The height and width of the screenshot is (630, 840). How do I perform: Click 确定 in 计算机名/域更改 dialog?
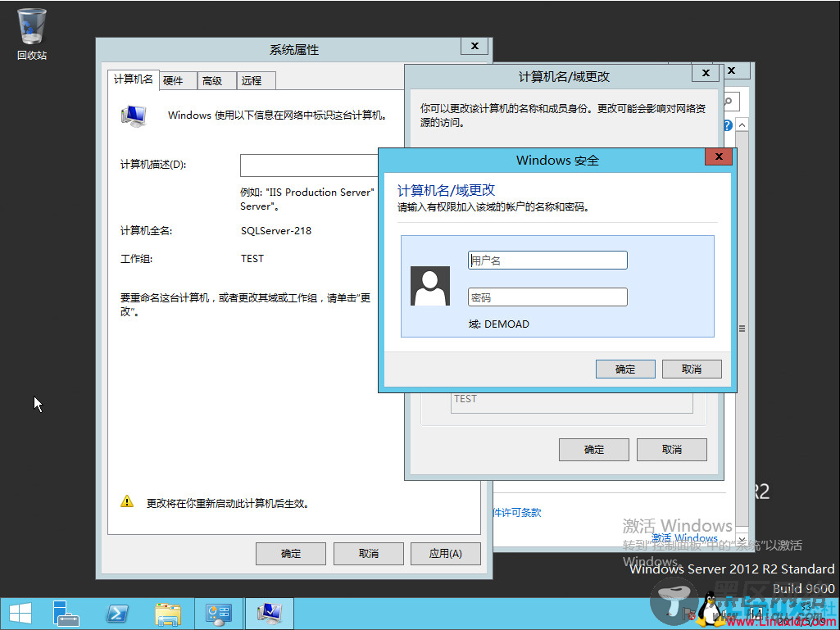(x=593, y=450)
